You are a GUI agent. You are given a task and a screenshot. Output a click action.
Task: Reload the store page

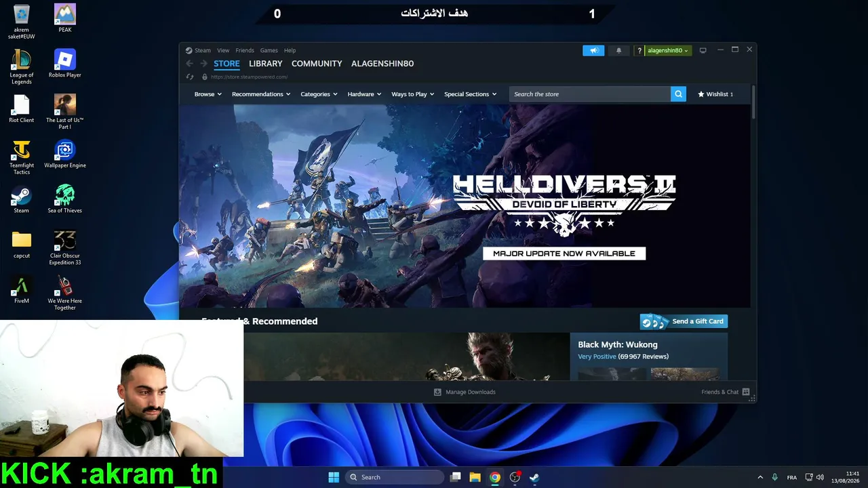pos(190,77)
